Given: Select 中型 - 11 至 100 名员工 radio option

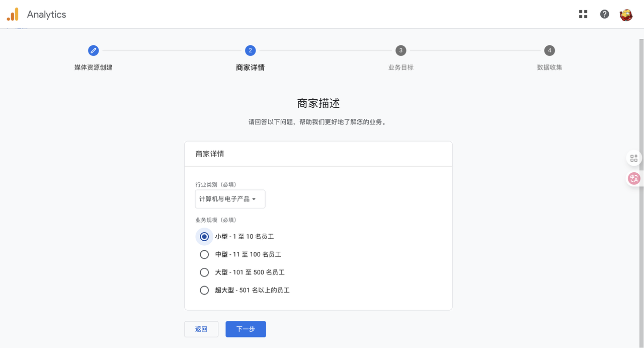Looking at the screenshot, I should click(x=204, y=254).
